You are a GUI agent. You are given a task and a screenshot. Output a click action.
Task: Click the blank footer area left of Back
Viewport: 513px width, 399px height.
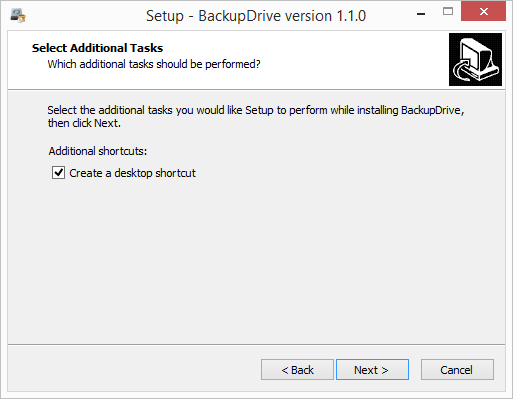(133, 368)
